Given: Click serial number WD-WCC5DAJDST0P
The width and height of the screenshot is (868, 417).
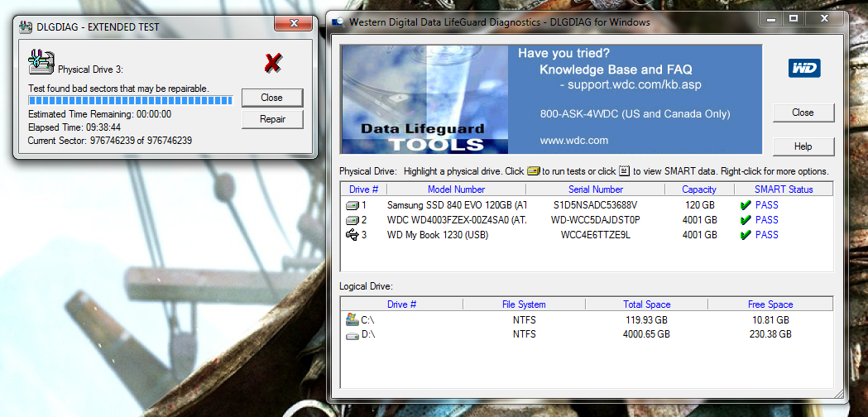Looking at the screenshot, I should click(596, 220).
